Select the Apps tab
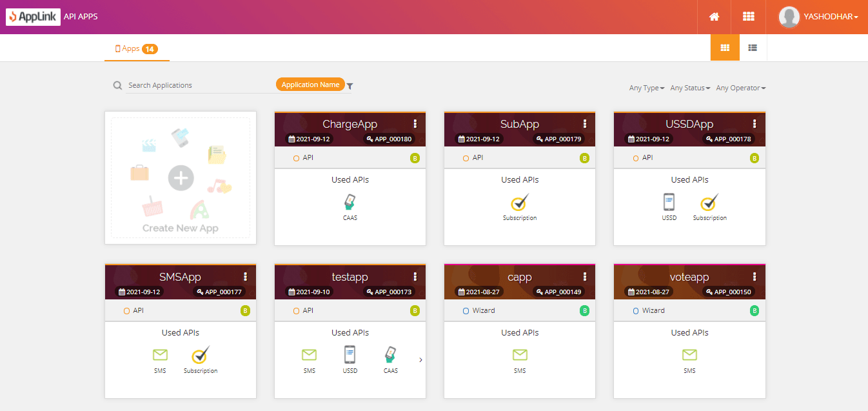The height and width of the screenshot is (411, 868). pyautogui.click(x=137, y=48)
